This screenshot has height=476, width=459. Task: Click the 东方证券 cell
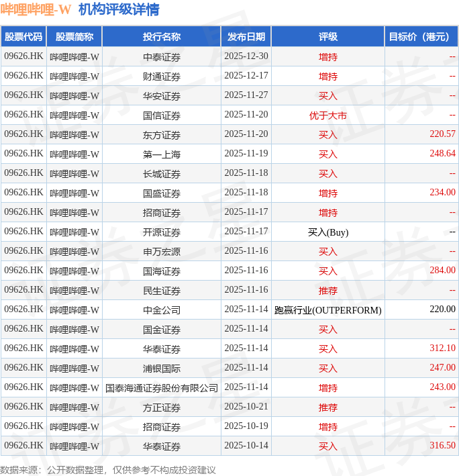point(162,135)
